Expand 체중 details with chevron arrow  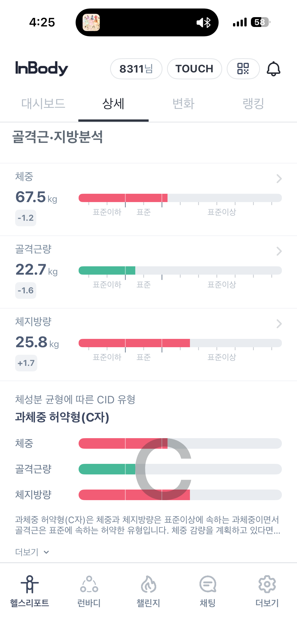279,179
